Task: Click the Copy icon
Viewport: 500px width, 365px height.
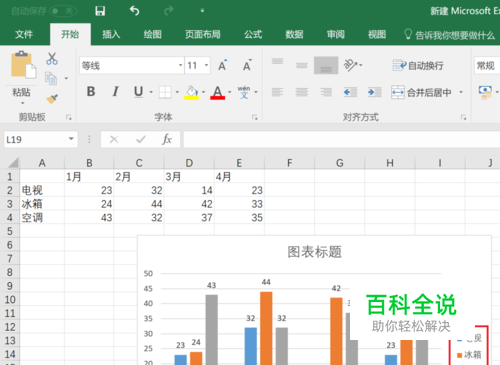Action: click(51, 79)
